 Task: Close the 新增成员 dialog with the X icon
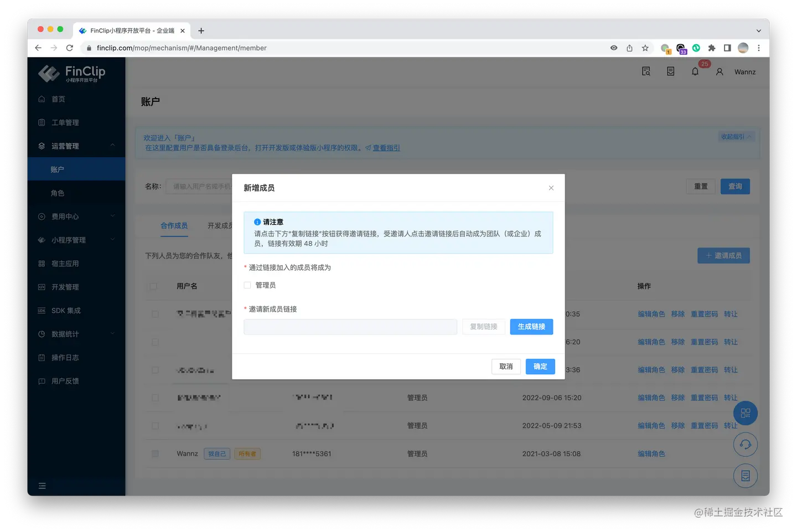pyautogui.click(x=551, y=188)
